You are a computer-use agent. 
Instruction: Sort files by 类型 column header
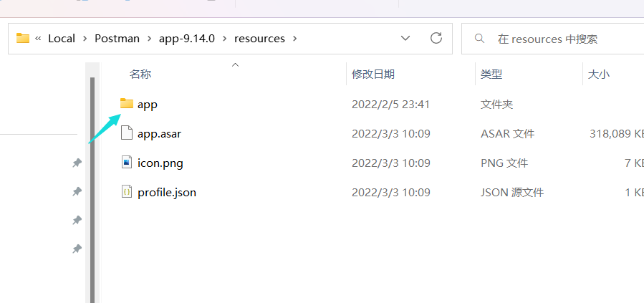[x=491, y=74]
